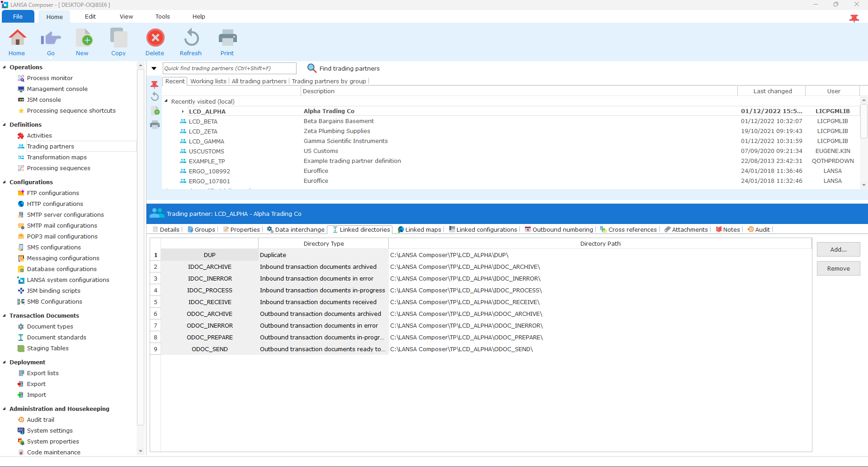868x467 pixels.
Task: Open System settings in navigation
Action: tap(50, 431)
